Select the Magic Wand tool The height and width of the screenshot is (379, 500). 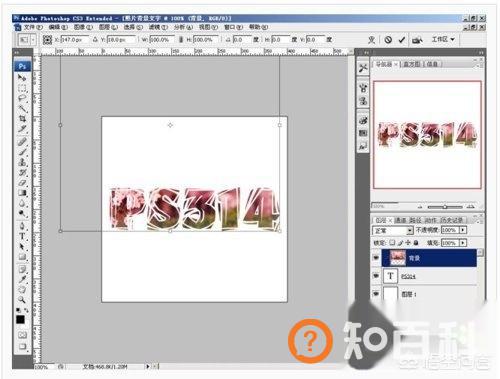[x=22, y=108]
